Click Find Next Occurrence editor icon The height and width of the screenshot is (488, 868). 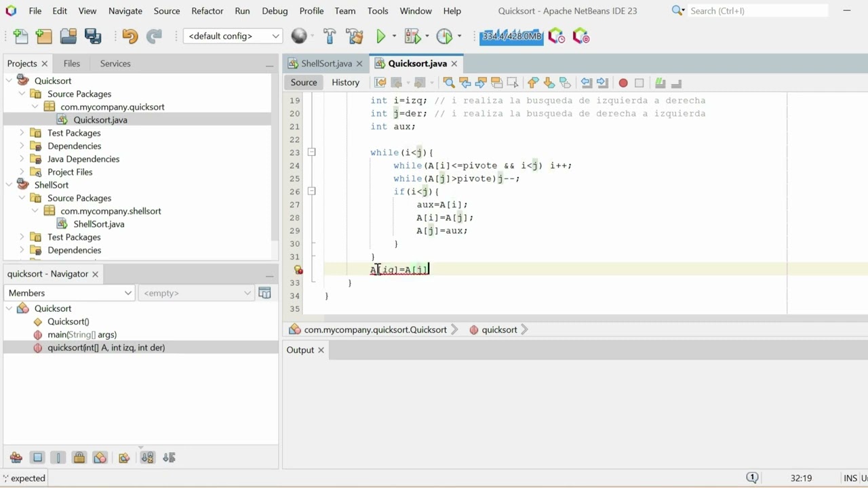(x=481, y=83)
